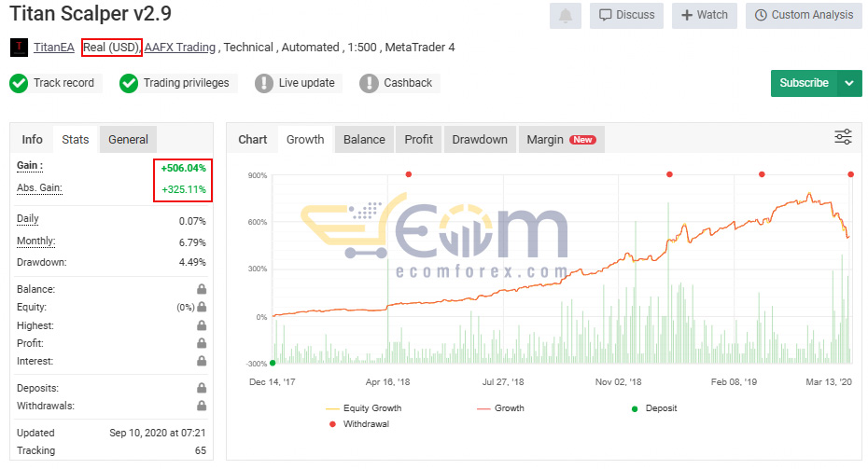
Task: Open the Margin chart tab
Action: 561,139
